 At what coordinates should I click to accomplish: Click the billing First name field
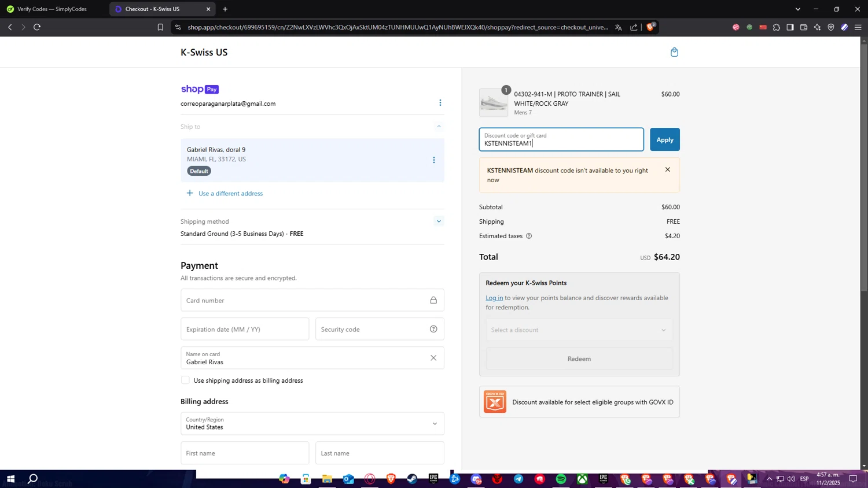[245, 453]
